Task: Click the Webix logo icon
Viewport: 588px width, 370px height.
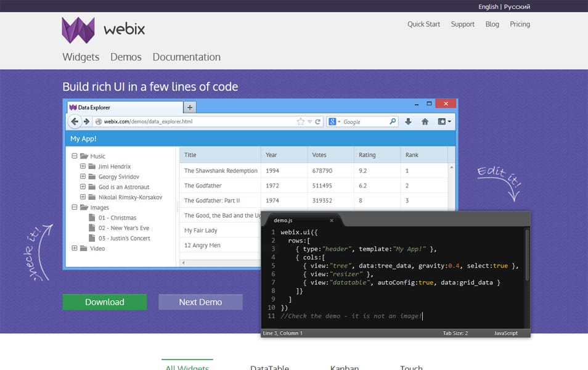Action: (78, 30)
